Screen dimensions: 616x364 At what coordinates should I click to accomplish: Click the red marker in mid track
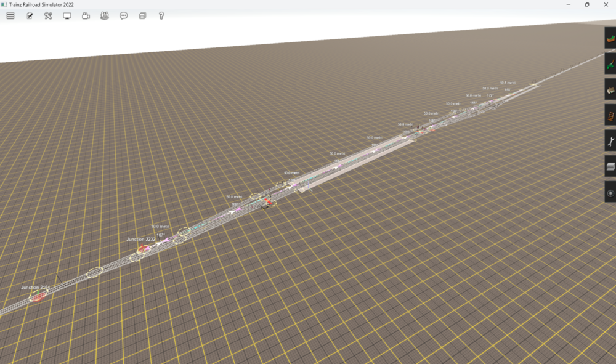coord(267,201)
